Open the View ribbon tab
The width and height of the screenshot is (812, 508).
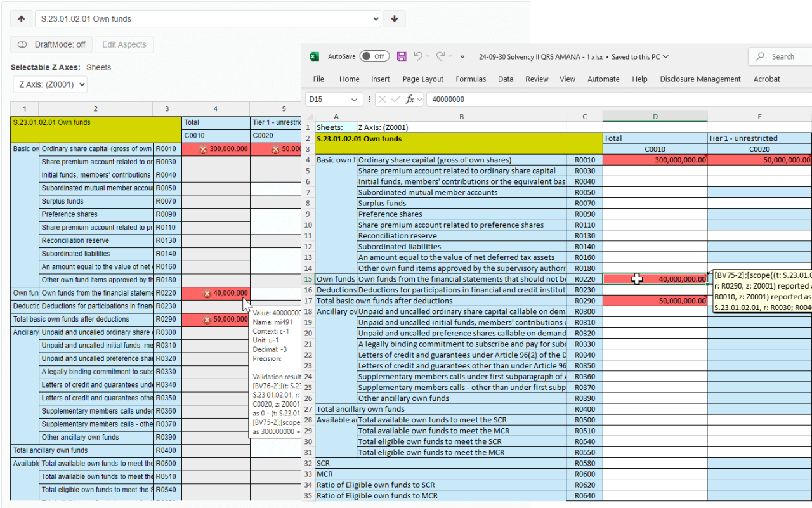[567, 79]
